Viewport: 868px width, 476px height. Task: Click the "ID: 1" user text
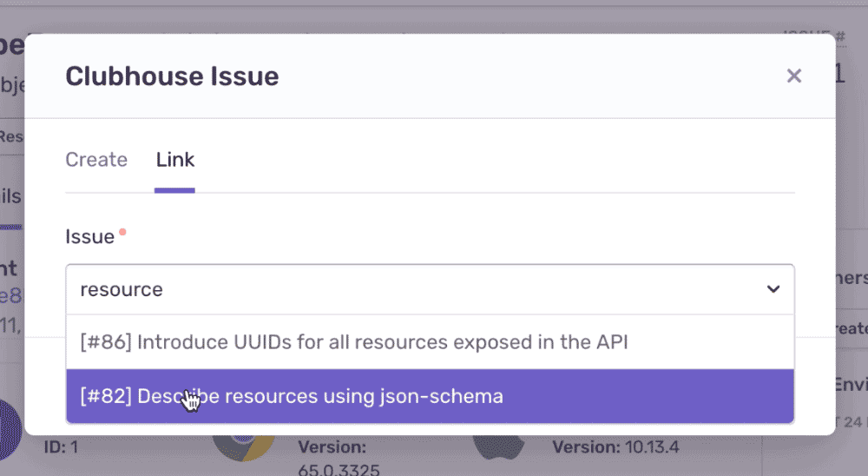(x=62, y=447)
